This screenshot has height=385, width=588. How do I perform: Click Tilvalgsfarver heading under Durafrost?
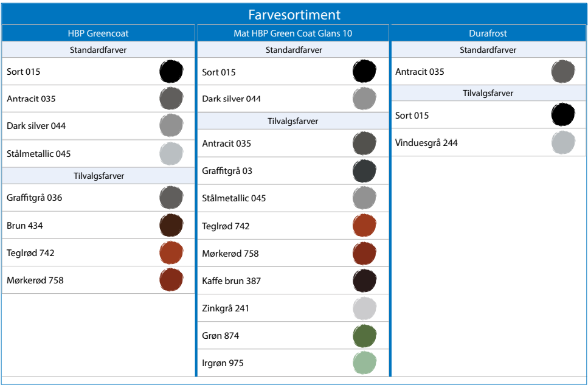point(488,93)
